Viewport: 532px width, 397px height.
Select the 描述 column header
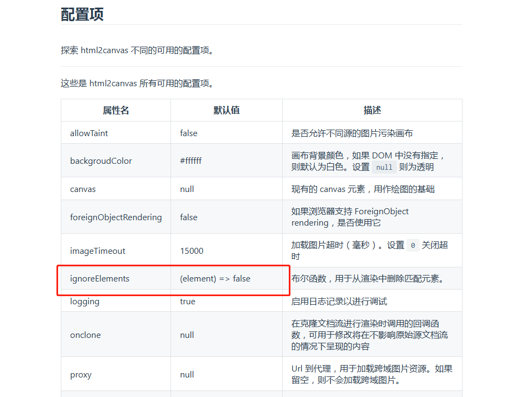pyautogui.click(x=372, y=110)
